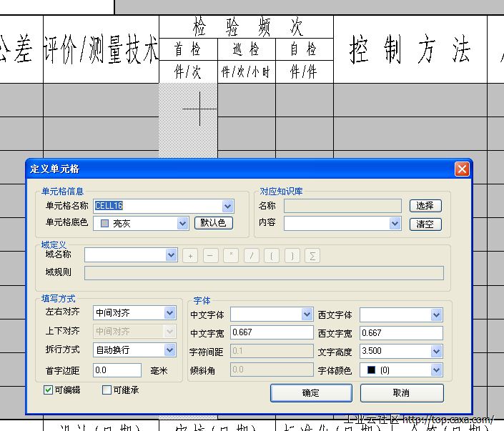Open the 拆行方式 dropdown
504x431 pixels.
click(169, 350)
